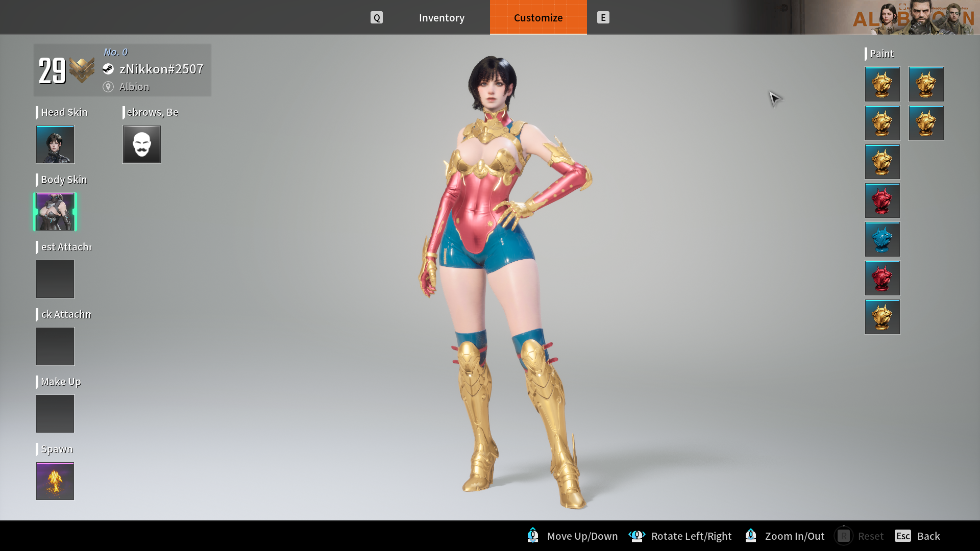
Task: Open the empty Make Up slot
Action: pyautogui.click(x=55, y=414)
